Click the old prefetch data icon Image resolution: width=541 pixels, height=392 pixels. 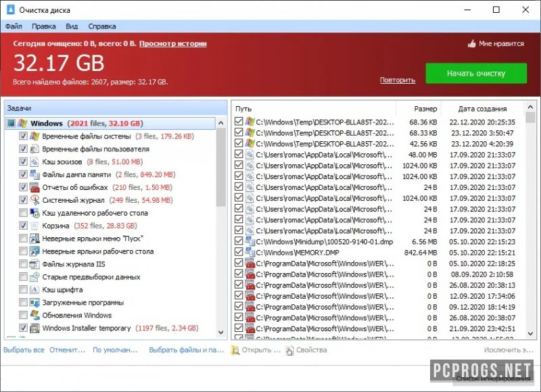pos(34,277)
